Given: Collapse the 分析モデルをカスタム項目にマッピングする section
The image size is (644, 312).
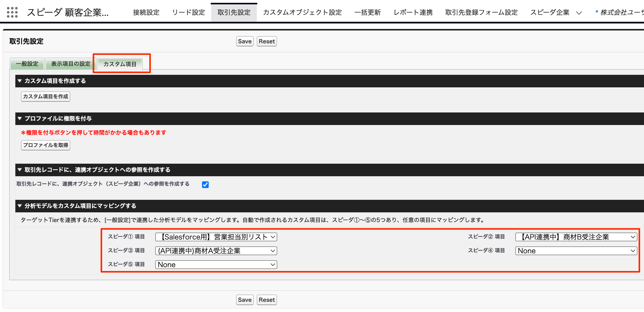Looking at the screenshot, I should point(19,206).
